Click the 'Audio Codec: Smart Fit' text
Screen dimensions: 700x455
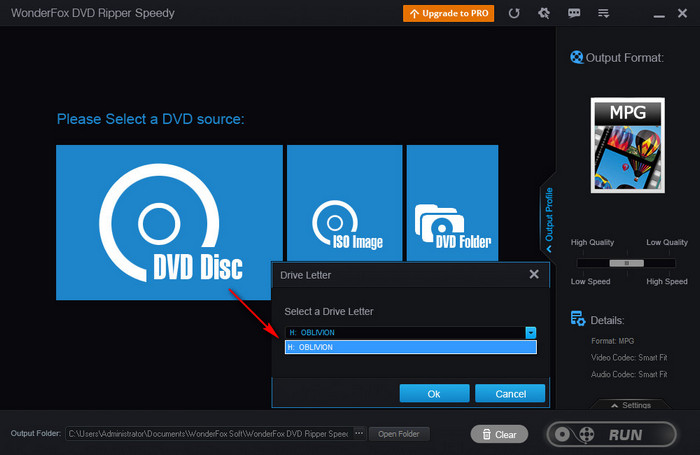click(629, 374)
